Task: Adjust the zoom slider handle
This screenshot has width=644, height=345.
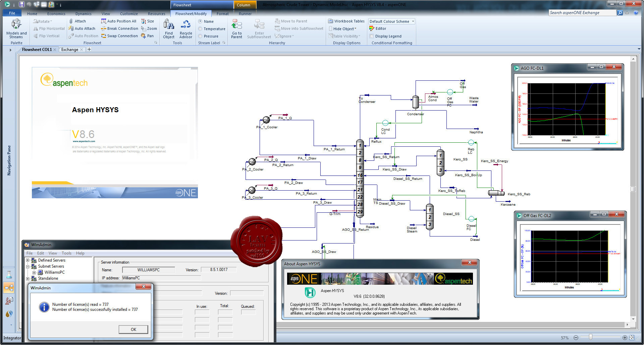Action: [x=590, y=337]
